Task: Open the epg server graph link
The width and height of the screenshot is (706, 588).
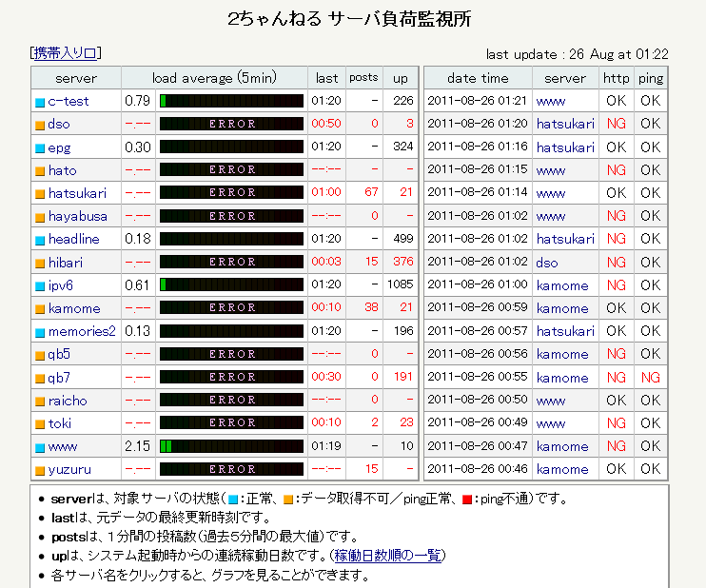Action: tap(59, 147)
